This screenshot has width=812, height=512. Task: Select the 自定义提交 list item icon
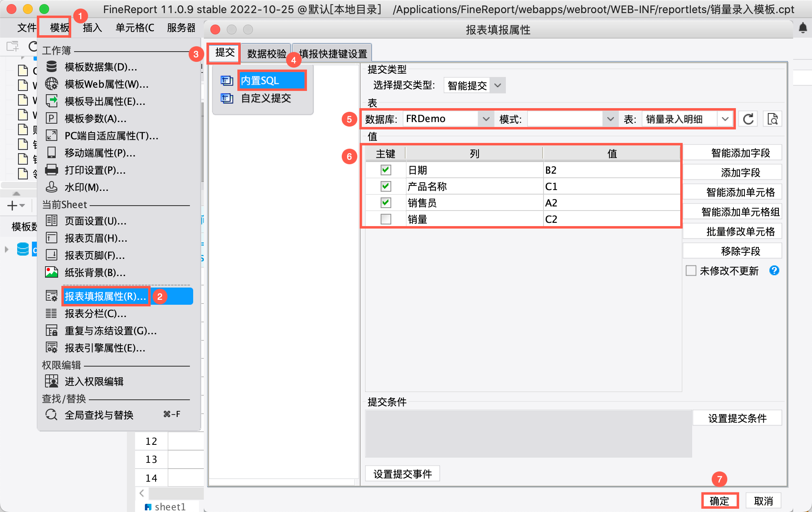coord(227,98)
